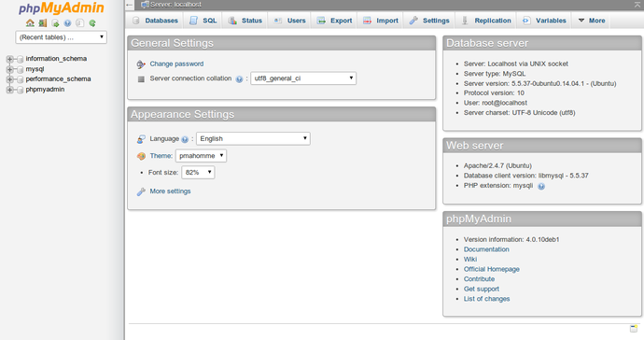Image resolution: width=644 pixels, height=340 pixels.
Task: Click the server icon in the breadcrumb bar
Action: [x=145, y=5]
